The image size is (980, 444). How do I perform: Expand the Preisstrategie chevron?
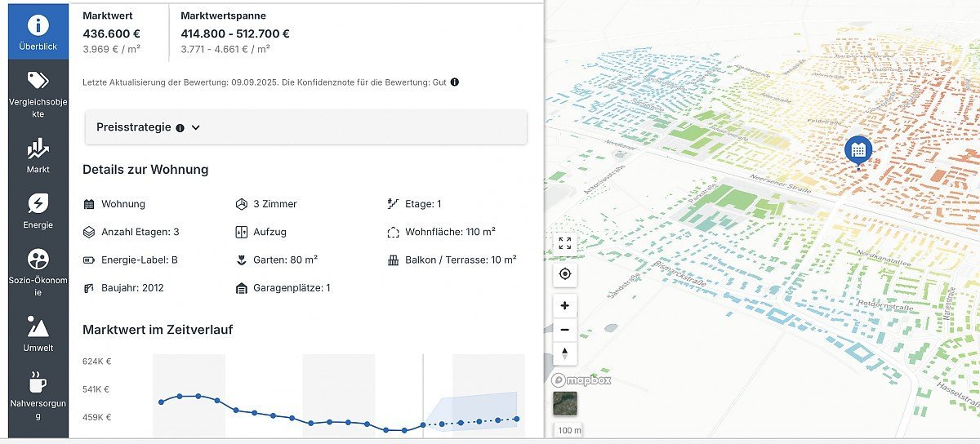[196, 128]
